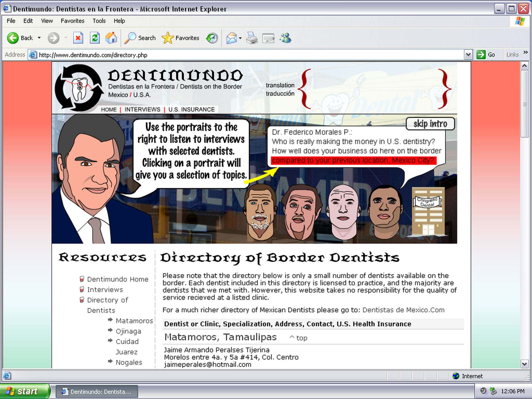
Task: Click the Stop loading icon
Action: 78,38
